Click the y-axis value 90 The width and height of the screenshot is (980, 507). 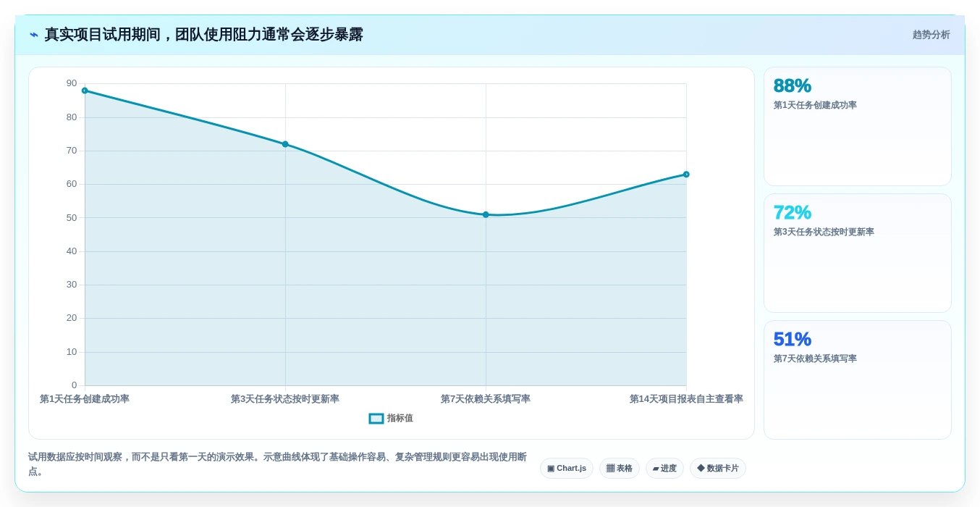tap(72, 83)
